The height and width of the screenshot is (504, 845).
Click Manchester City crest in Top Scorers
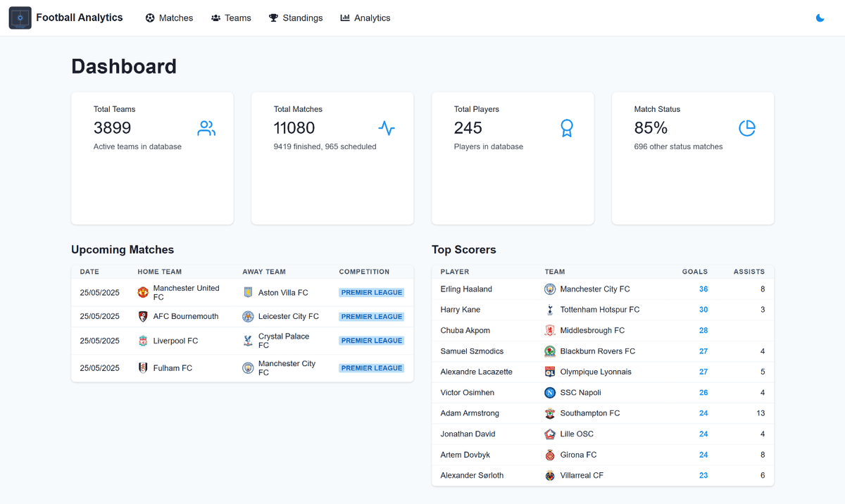550,289
